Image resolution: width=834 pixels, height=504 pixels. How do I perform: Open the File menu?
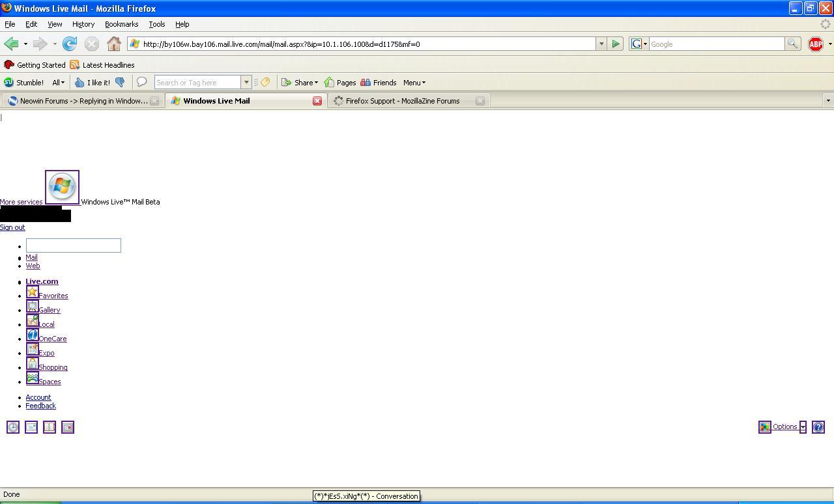pyautogui.click(x=10, y=24)
